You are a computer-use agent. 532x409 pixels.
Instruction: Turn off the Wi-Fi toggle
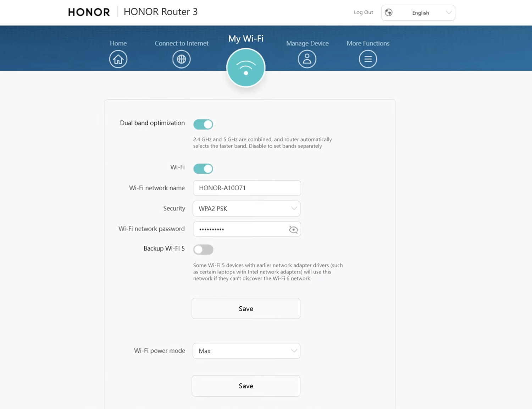click(203, 169)
